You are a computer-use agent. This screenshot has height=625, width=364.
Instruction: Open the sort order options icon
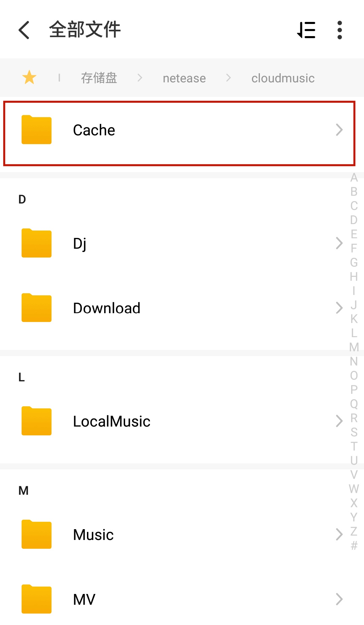[x=306, y=30]
